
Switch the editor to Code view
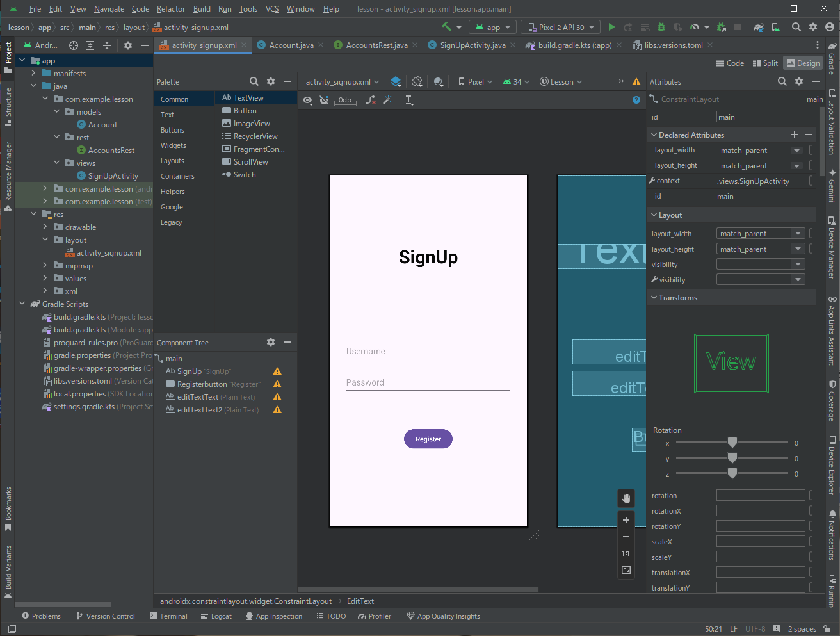[730, 63]
